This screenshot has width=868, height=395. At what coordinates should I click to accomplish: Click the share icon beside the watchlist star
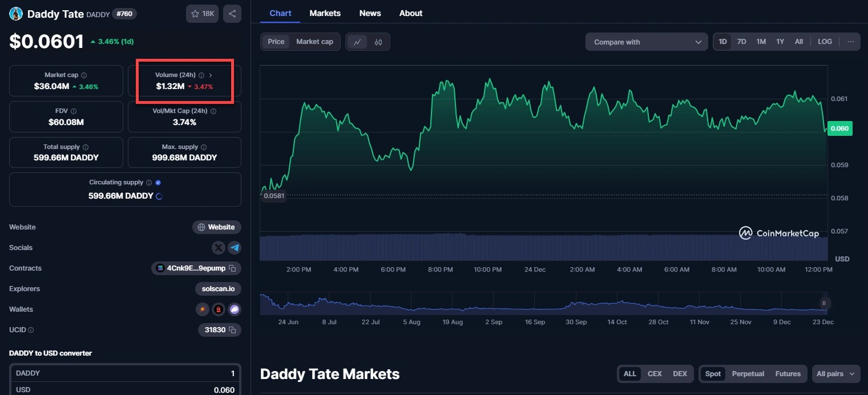tap(232, 14)
